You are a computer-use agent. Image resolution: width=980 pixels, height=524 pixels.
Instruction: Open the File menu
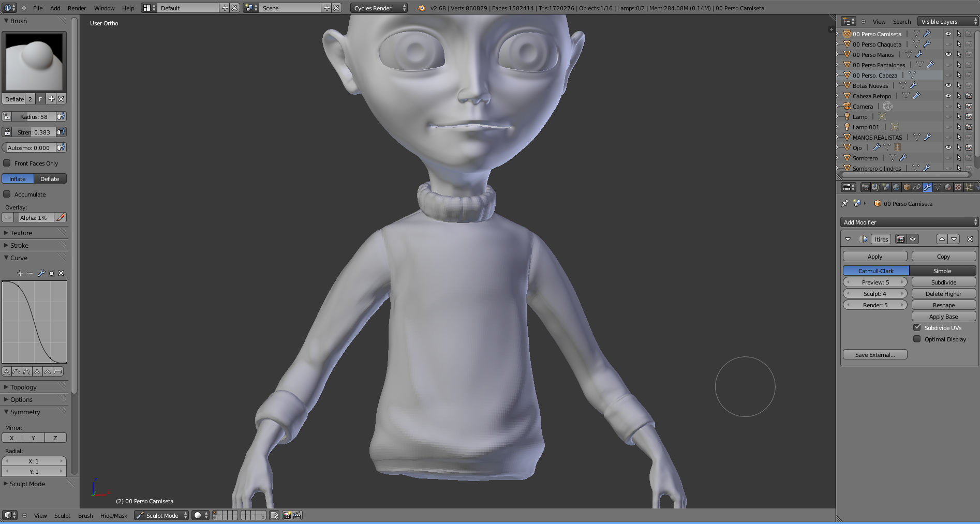point(38,8)
